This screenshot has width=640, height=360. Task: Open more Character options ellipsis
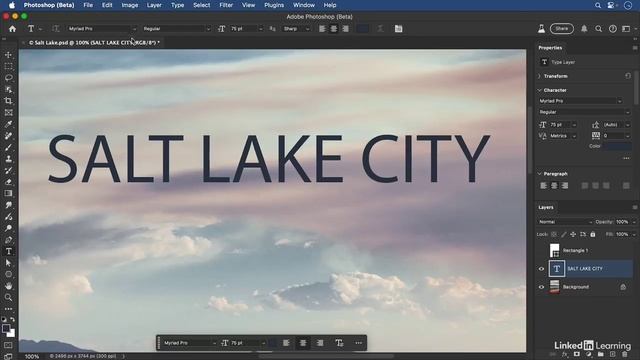(626, 158)
